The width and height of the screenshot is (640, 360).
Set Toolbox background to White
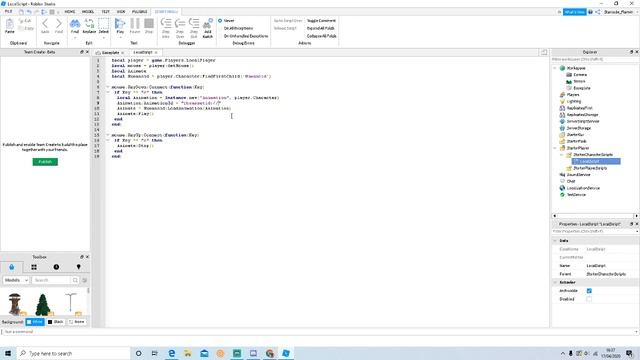coord(35,322)
